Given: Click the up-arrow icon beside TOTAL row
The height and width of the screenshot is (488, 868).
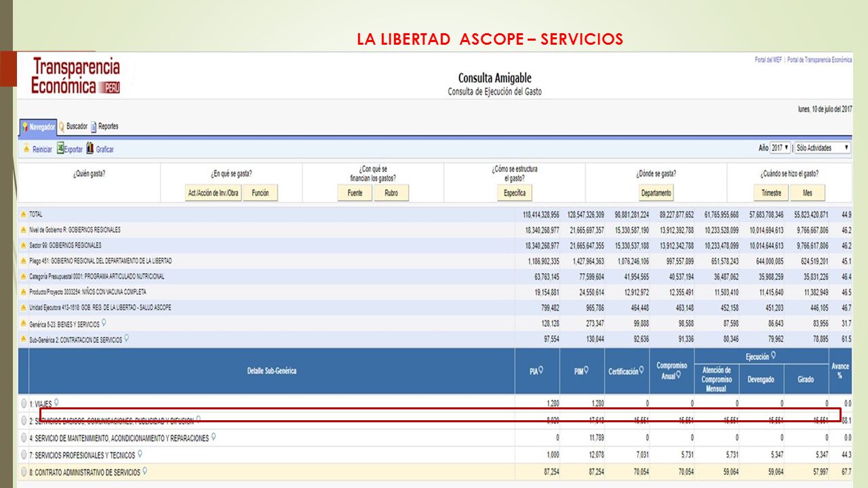Looking at the screenshot, I should [x=24, y=214].
